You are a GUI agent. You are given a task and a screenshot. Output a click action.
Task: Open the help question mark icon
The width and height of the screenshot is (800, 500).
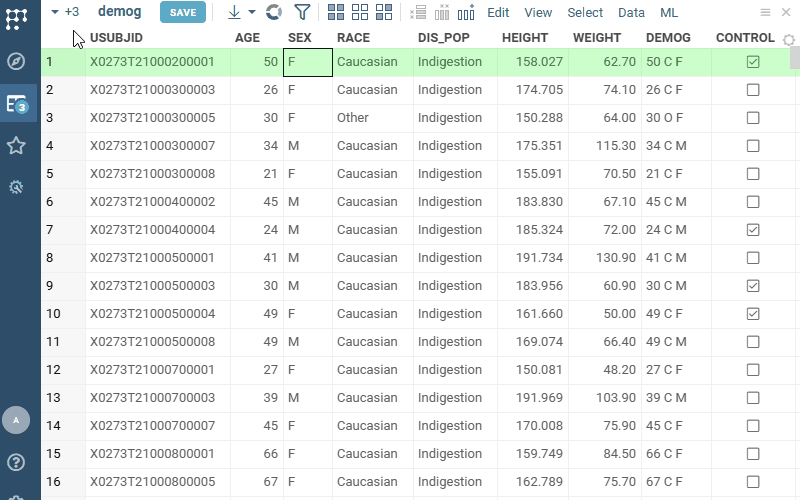pos(16,462)
